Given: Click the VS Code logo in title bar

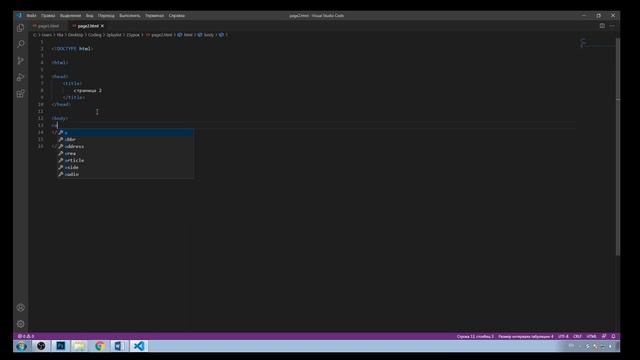Looking at the screenshot, I should coord(19,16).
